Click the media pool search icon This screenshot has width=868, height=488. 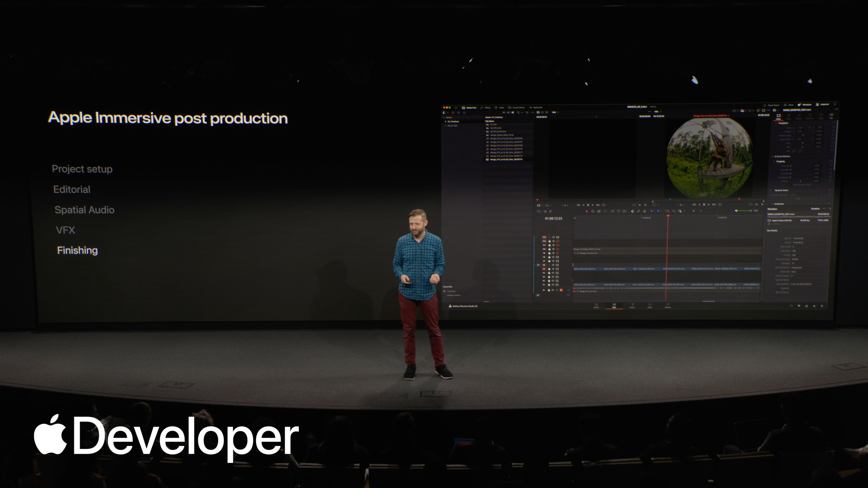(x=518, y=112)
